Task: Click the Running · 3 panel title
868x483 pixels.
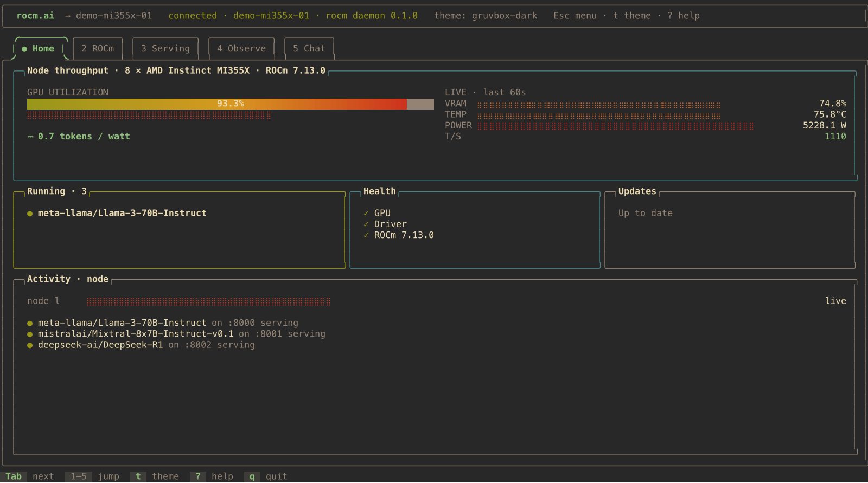Action: point(57,191)
